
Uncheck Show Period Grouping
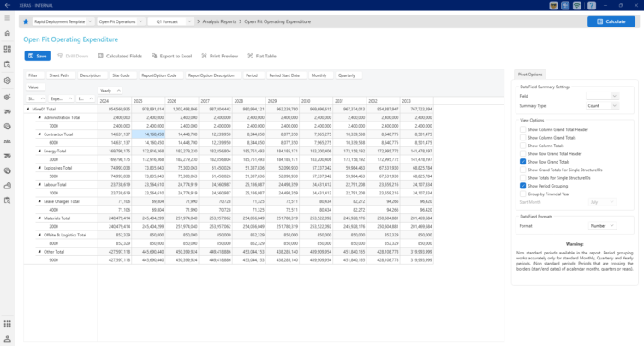523,186
